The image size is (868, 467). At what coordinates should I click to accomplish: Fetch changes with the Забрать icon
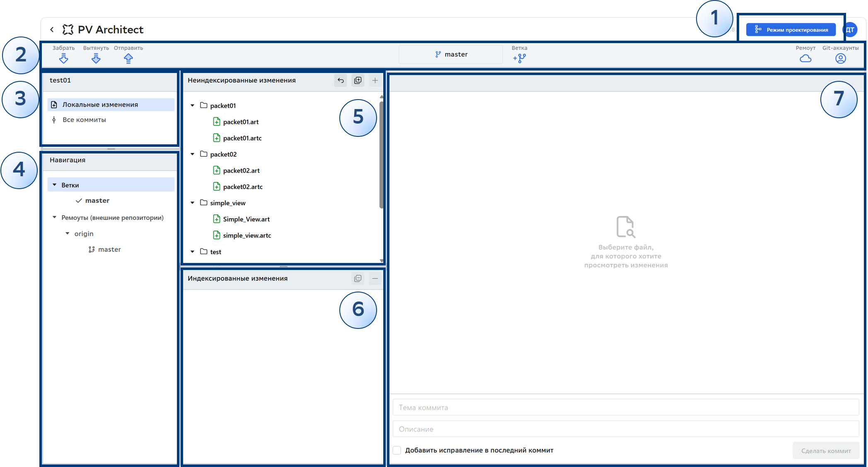(64, 58)
